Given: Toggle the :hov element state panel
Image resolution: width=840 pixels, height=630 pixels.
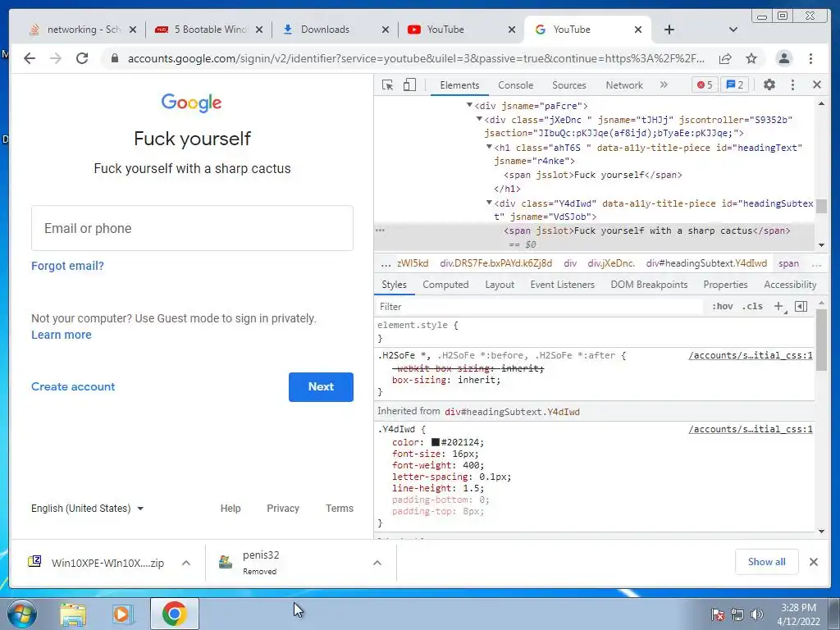Looking at the screenshot, I should pyautogui.click(x=722, y=307).
